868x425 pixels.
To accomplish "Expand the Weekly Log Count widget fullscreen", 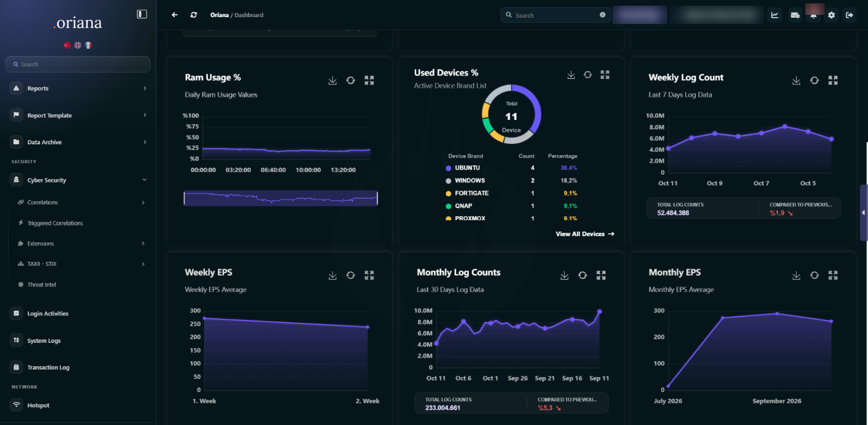I will tap(833, 80).
